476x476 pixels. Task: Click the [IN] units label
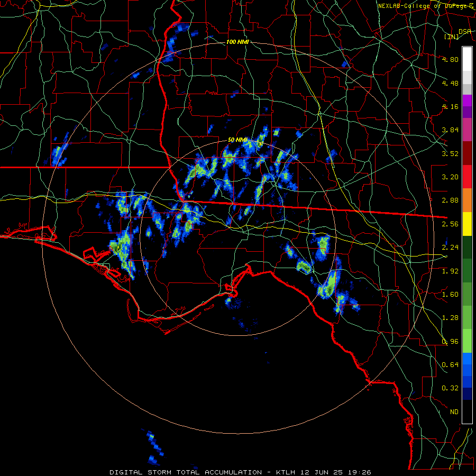(452, 36)
